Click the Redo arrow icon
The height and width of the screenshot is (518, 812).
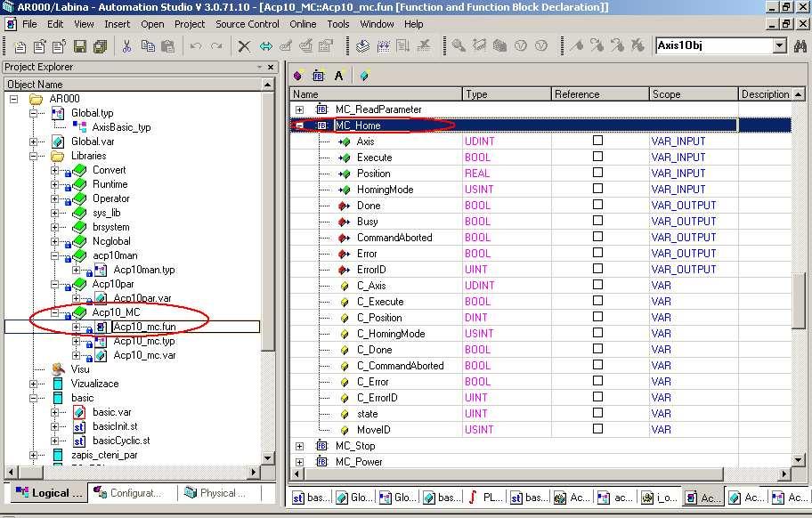(216, 46)
